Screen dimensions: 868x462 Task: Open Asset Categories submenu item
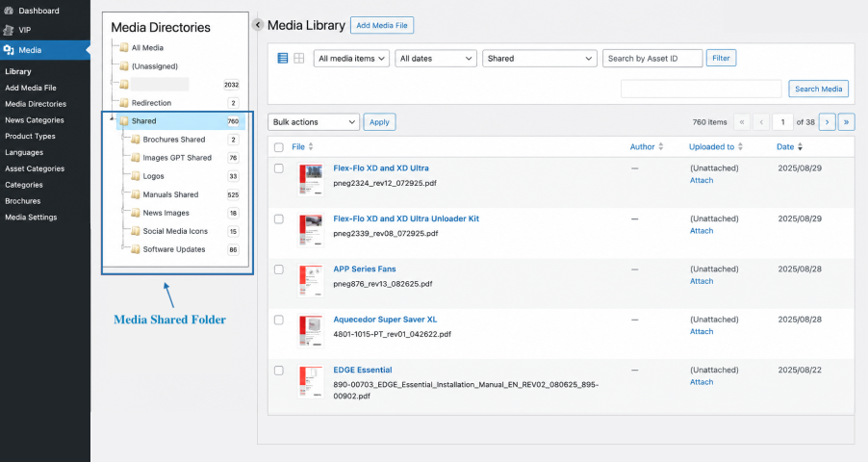tap(35, 168)
